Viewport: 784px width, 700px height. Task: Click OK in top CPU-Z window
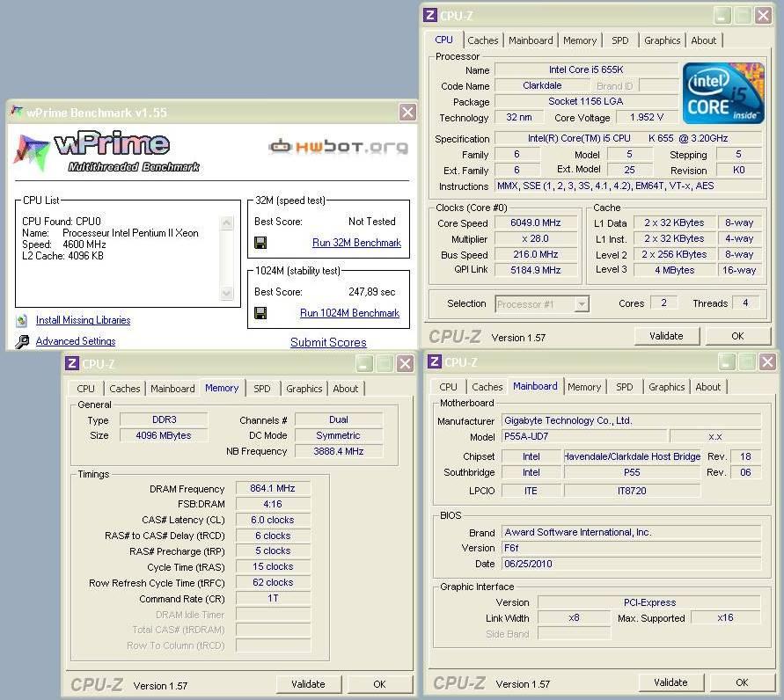737,336
